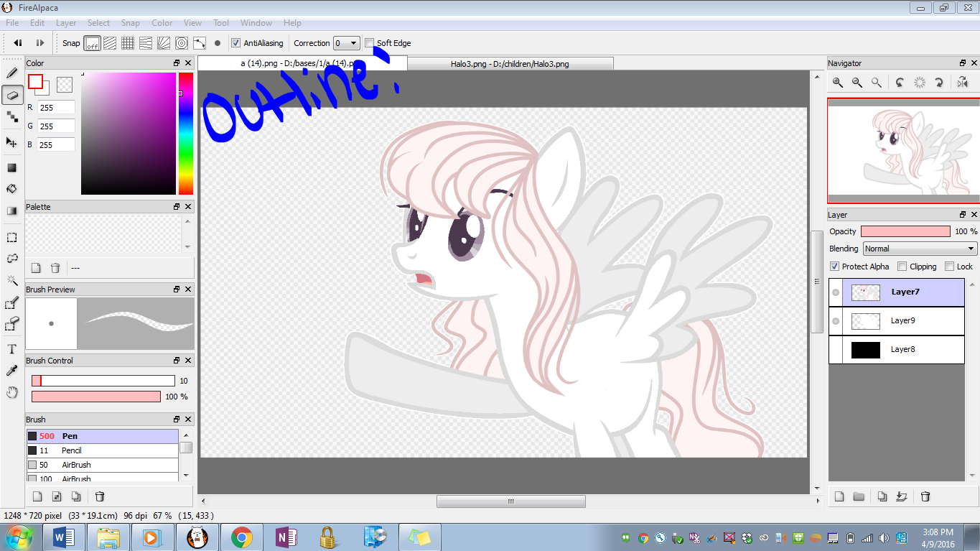The height and width of the screenshot is (551, 980).
Task: Open the Correction value dropdown
Action: [347, 43]
